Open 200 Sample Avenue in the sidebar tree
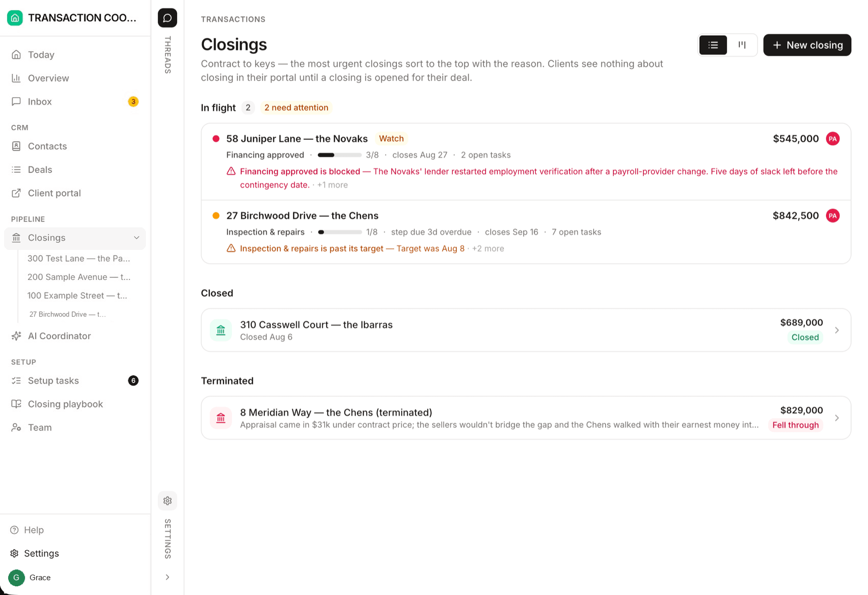Image resolution: width=868 pixels, height=595 pixels. coord(79,277)
